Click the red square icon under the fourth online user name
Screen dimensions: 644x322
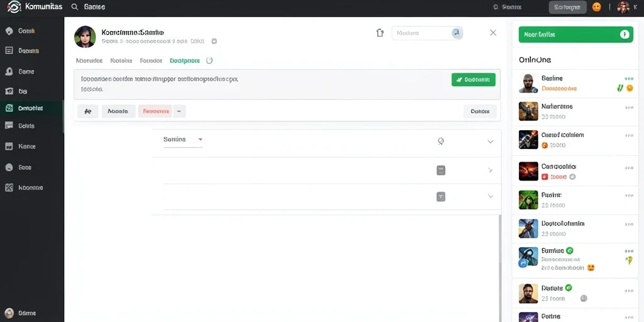(x=545, y=177)
